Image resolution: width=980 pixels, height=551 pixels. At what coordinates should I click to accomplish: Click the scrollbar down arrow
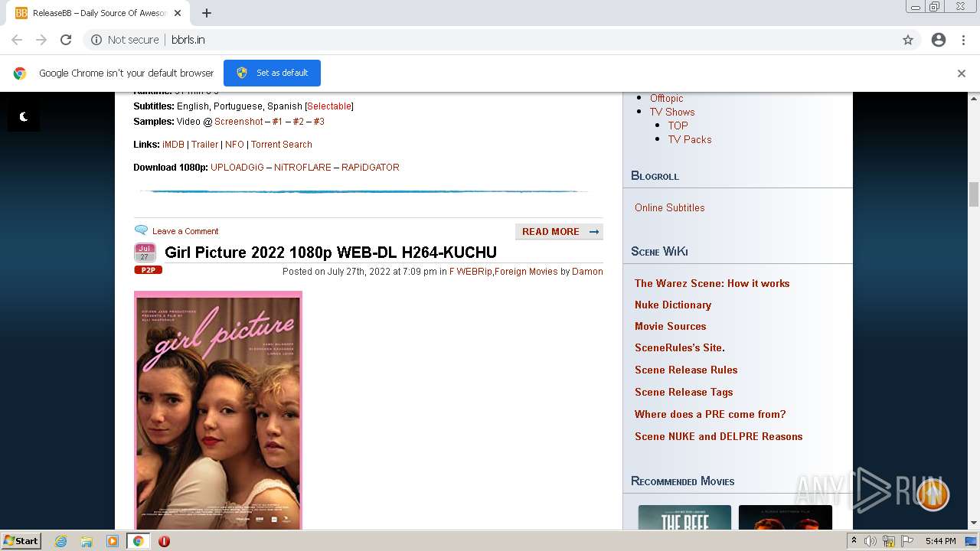coord(974,523)
